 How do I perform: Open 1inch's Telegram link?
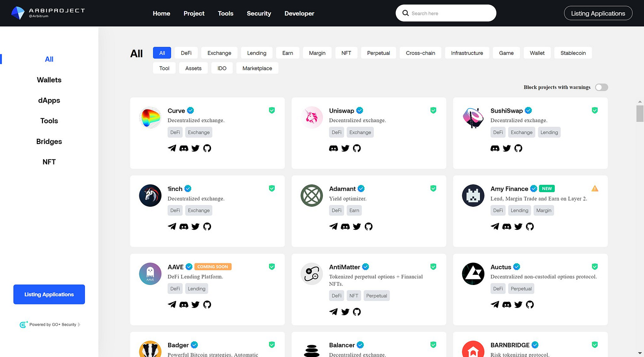[172, 226]
